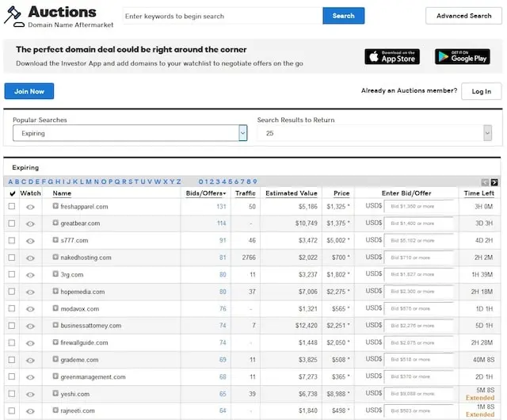Viewport: 507px width, 420px height.
Task: Click the eye watch icon for freshapparel.com
Action: [x=30, y=207]
